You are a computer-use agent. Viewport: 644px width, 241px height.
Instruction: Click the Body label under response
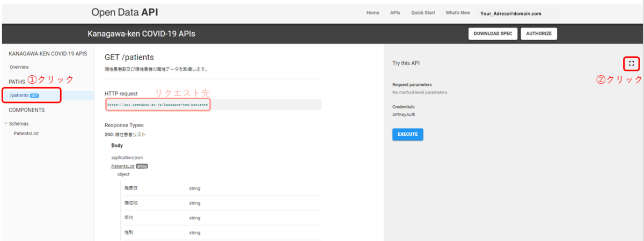tap(117, 145)
